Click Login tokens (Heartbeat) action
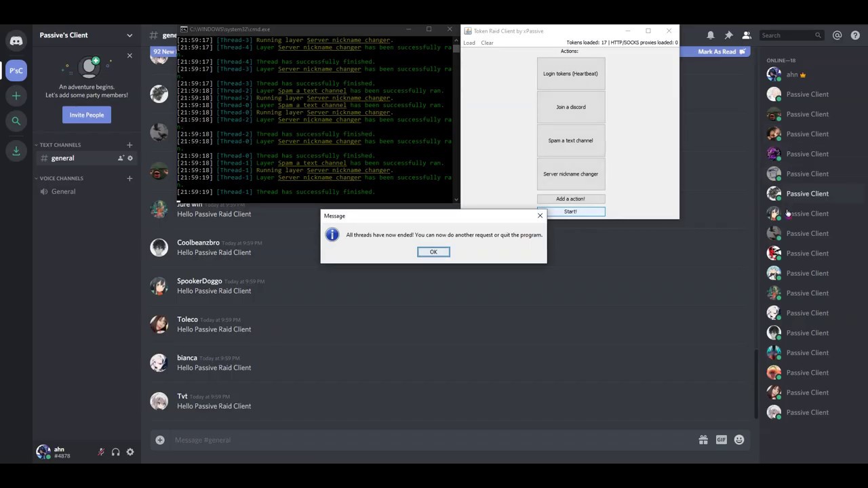Screen dimensions: 868x488 click(x=570, y=74)
